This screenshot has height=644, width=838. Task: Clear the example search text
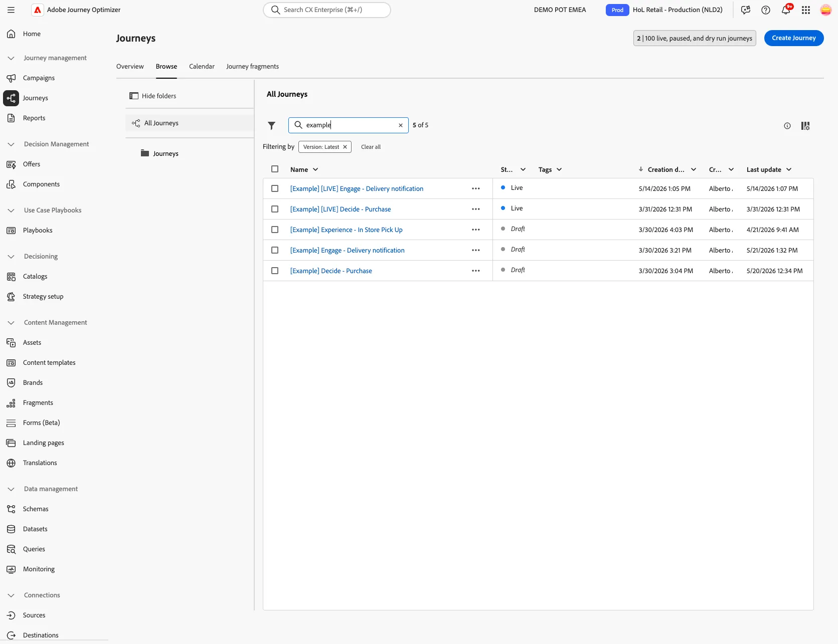(x=401, y=125)
